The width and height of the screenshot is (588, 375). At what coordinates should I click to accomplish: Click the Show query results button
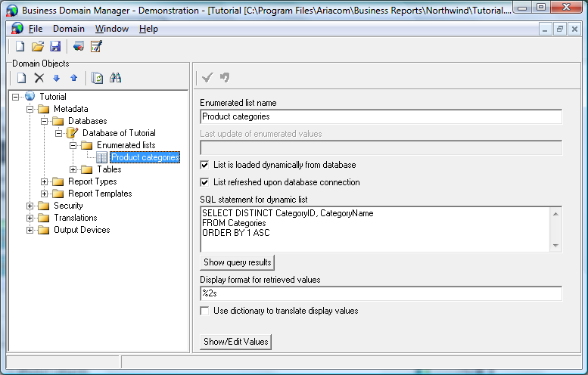click(x=237, y=262)
